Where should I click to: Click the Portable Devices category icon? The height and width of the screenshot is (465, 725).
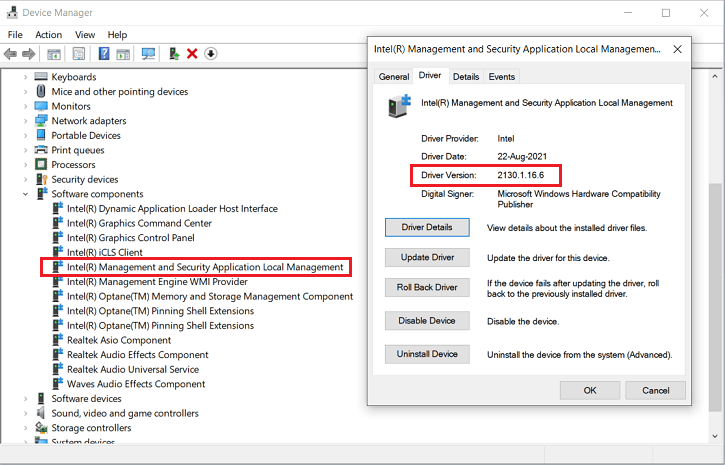(41, 135)
